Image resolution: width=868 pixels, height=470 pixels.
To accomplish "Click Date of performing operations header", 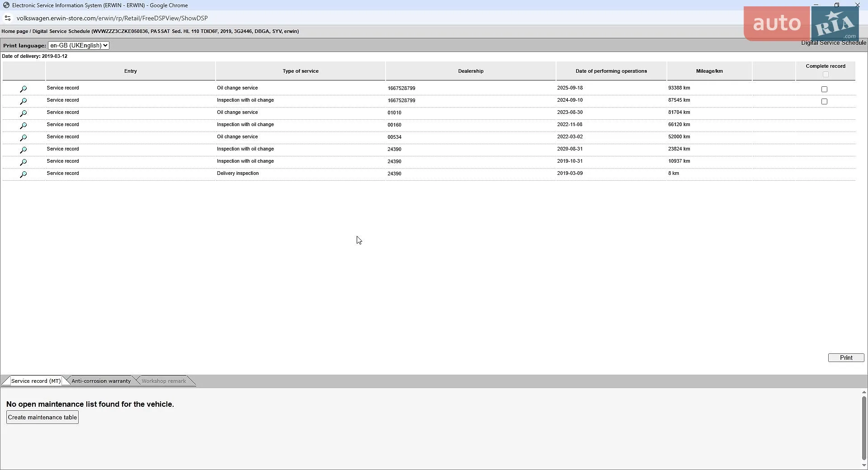I will (x=611, y=71).
